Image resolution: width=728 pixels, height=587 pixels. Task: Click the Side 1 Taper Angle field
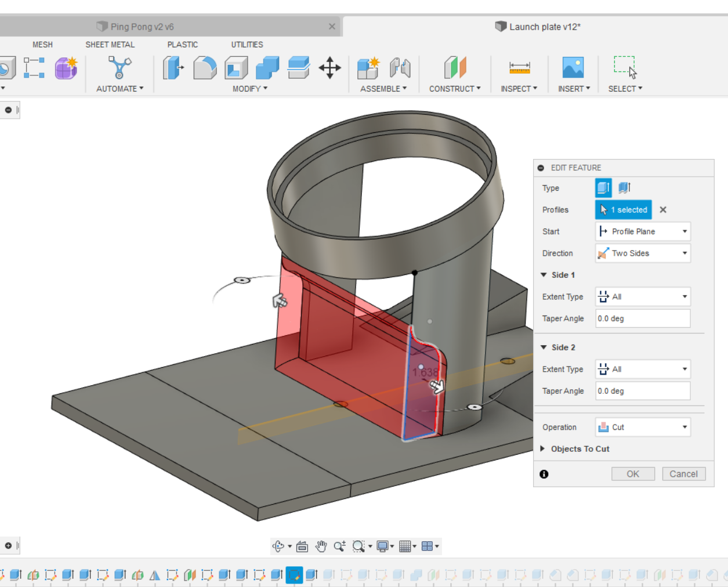point(643,318)
